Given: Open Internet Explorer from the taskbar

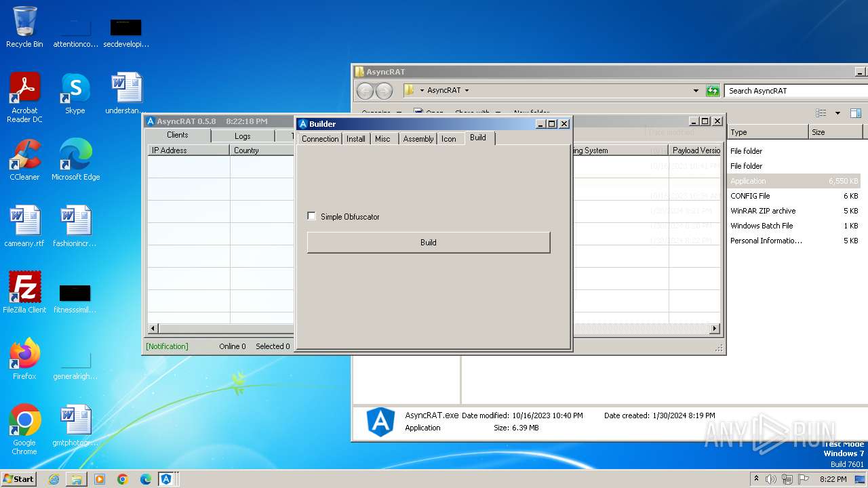Looking at the screenshot, I should (54, 479).
